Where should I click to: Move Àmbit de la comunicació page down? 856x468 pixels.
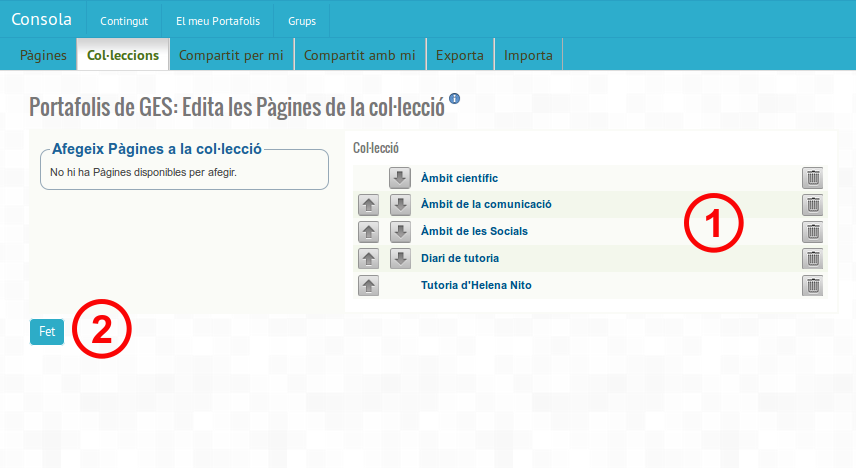coord(400,205)
